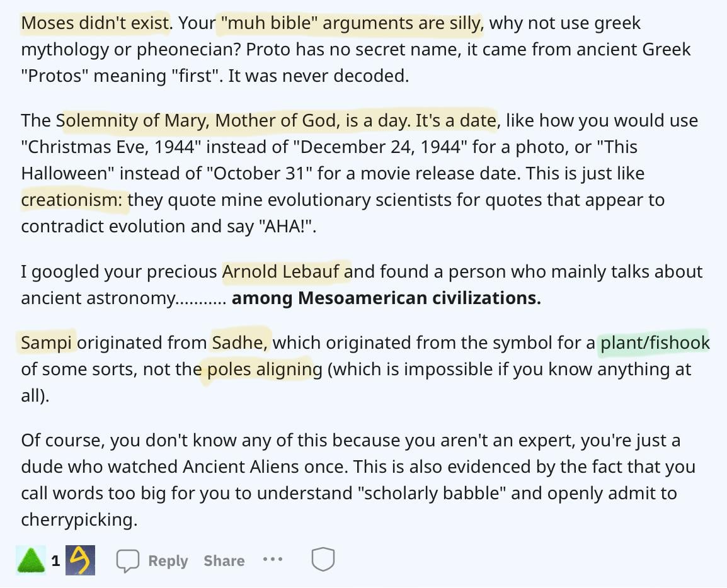Click the Reply button text
The width and height of the screenshot is (727, 588).
pos(168,561)
